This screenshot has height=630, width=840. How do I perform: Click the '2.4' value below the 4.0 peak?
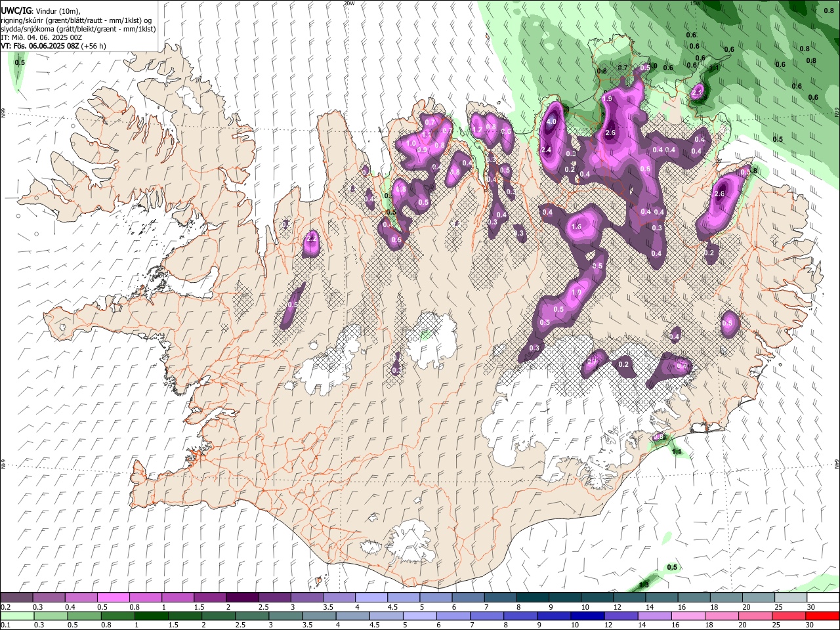546,150
